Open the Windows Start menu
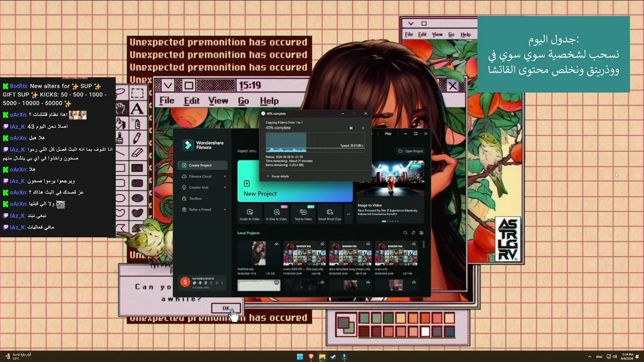The height and width of the screenshot is (362, 644). click(300, 357)
